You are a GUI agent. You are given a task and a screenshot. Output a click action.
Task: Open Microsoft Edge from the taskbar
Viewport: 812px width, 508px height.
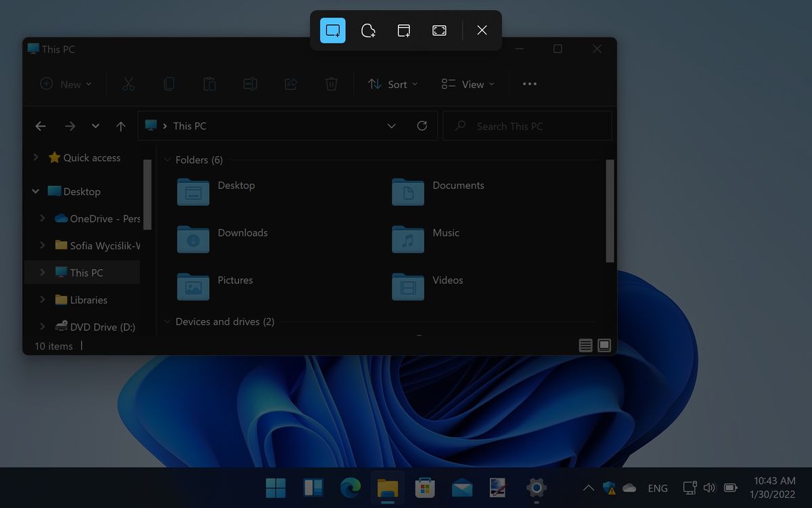click(351, 487)
